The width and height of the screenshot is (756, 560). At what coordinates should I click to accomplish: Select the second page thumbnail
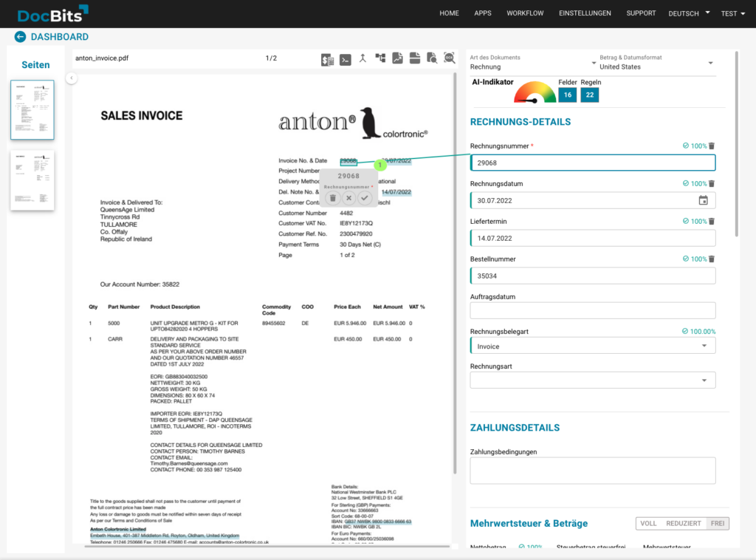coord(32,180)
